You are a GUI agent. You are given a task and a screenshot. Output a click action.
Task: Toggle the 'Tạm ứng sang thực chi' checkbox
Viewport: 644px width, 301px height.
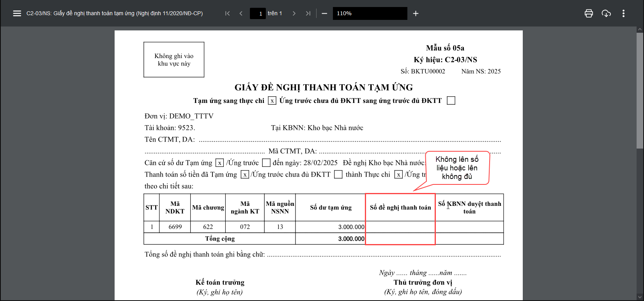point(272,101)
